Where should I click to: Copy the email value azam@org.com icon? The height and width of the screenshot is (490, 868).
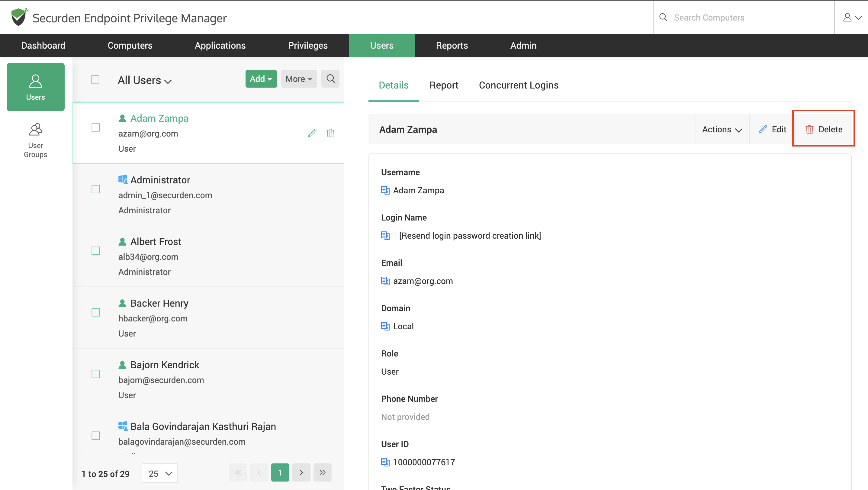tap(385, 281)
